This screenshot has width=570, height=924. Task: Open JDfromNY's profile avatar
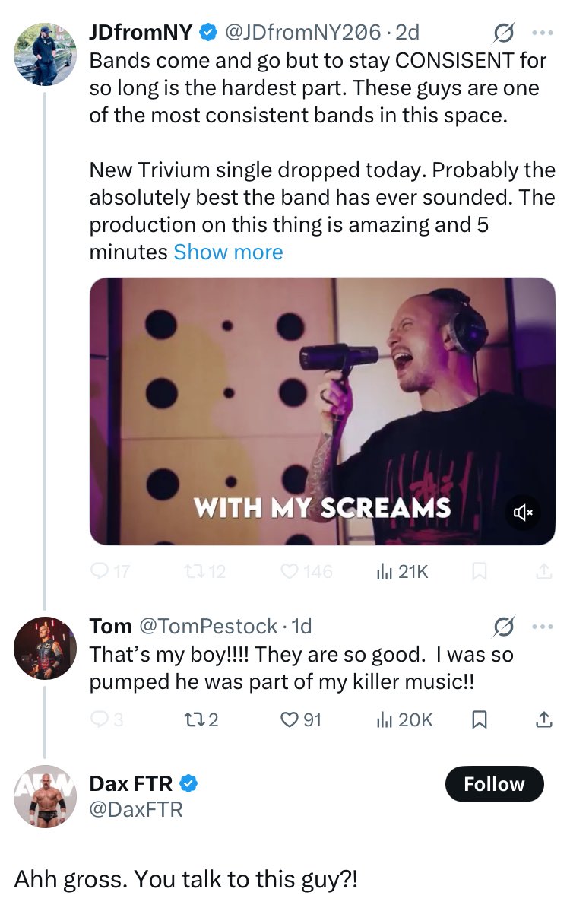[45, 54]
